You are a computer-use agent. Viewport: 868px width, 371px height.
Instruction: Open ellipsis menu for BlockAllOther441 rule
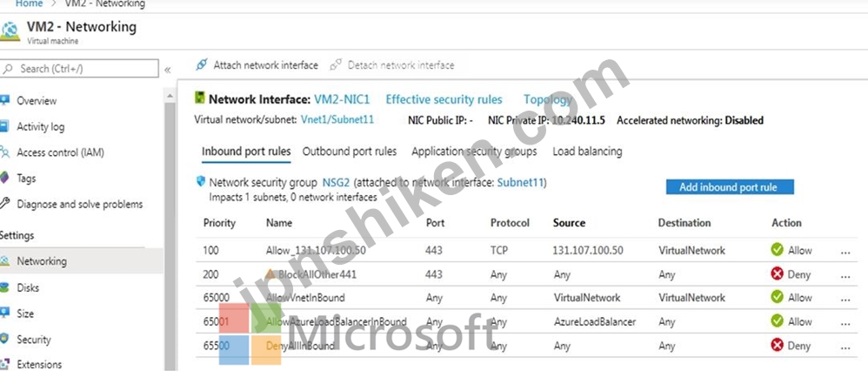(845, 276)
